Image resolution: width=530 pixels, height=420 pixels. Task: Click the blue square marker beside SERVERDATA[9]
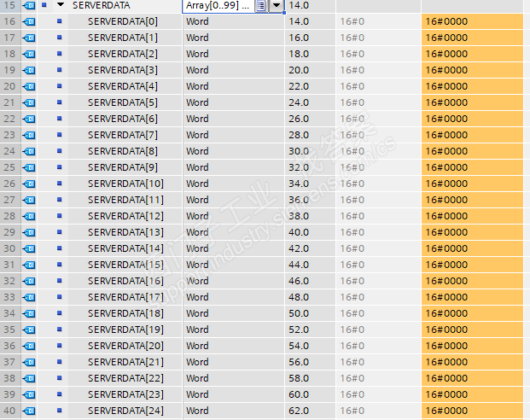(x=60, y=167)
